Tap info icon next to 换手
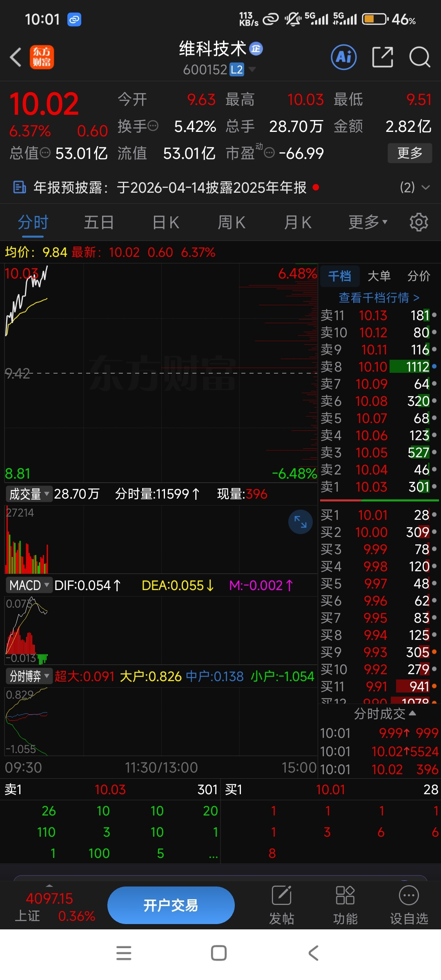 point(153,126)
